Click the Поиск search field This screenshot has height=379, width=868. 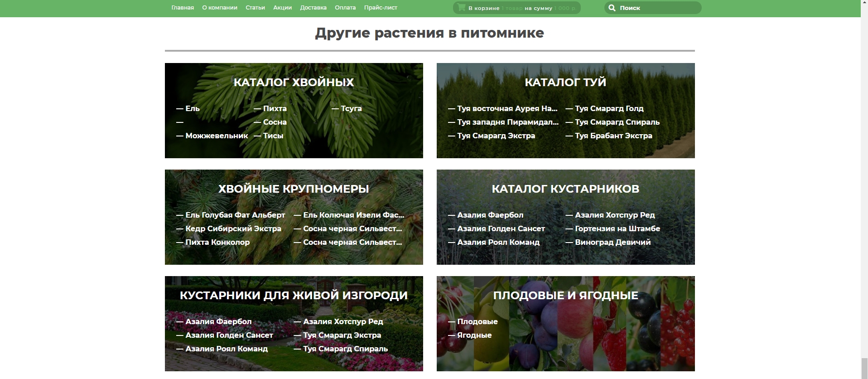pos(653,8)
